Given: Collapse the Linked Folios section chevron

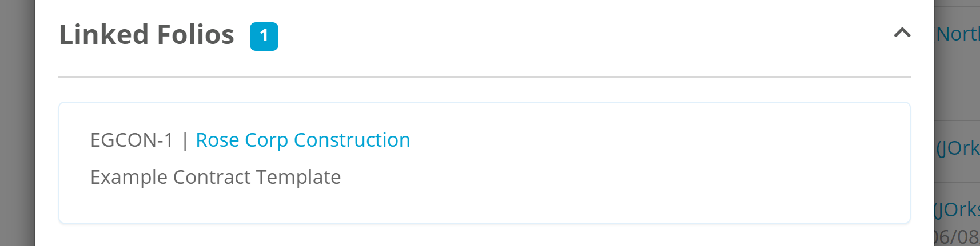Looking at the screenshot, I should click(902, 33).
